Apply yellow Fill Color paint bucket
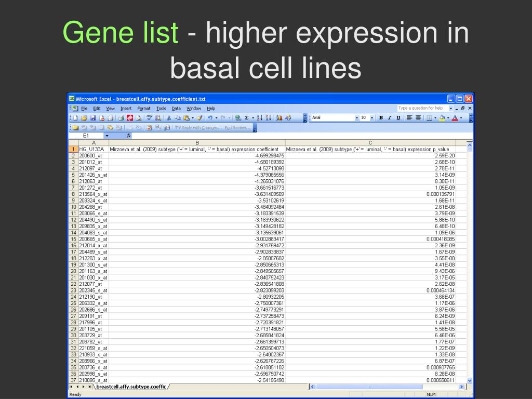532x399 pixels. pos(442,118)
